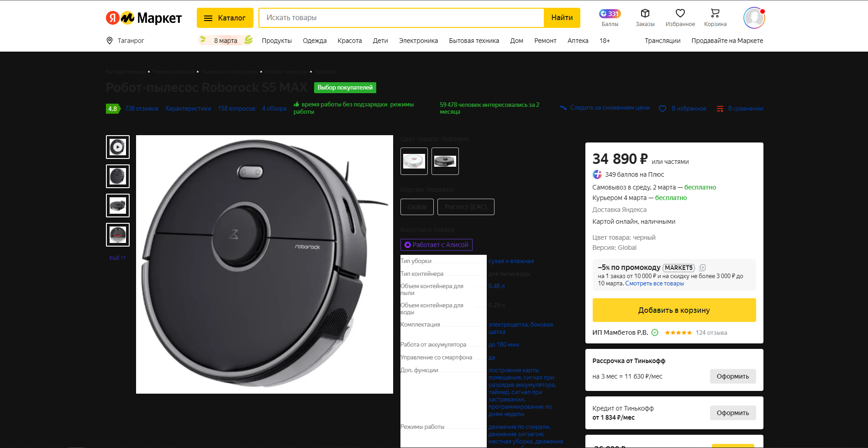Open the 0.46 л dust container link
This screenshot has height=448, width=868.
click(496, 286)
